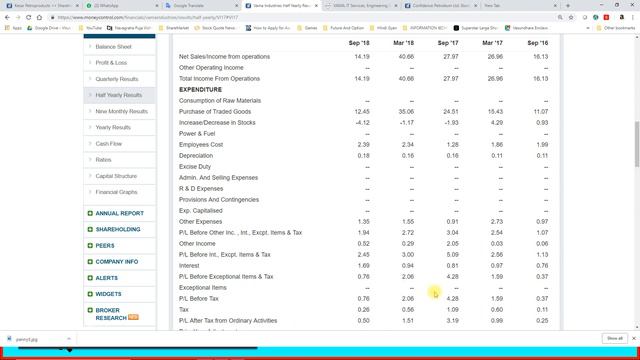Close the Google Translate tab

coord(237,6)
